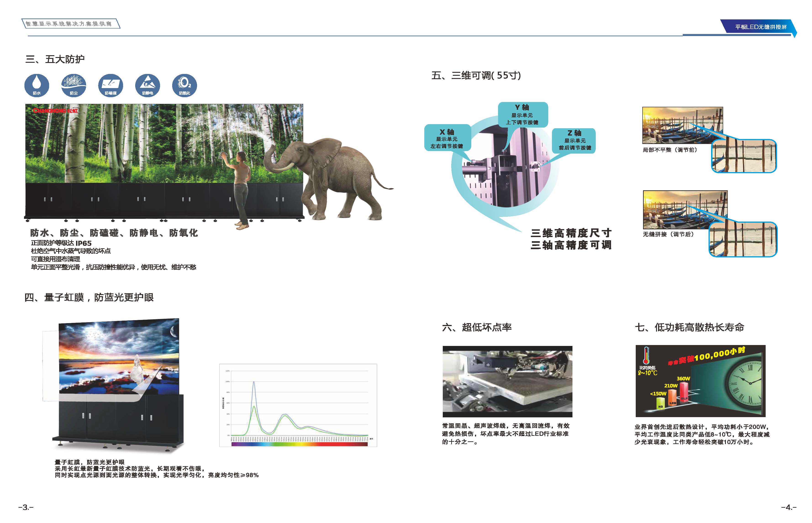Image resolution: width=812 pixels, height=523 pixels.
Task: Click the forest video wall image
Action: coord(164,143)
